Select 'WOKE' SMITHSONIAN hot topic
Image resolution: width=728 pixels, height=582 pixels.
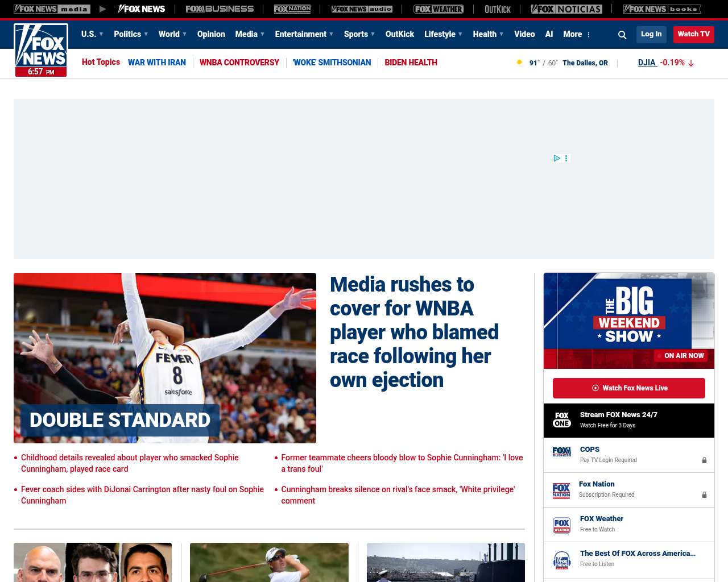click(x=332, y=63)
